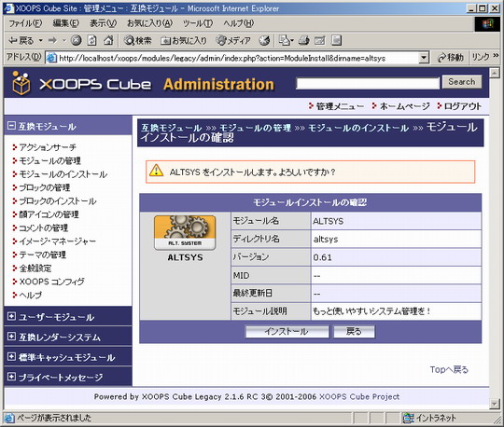Open ヘルプ in the sidebar
Screen dimensions: 504x427
31,295
